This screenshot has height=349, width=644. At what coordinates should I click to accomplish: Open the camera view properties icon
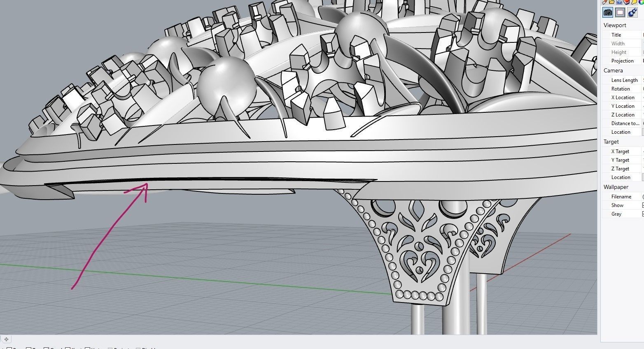607,12
